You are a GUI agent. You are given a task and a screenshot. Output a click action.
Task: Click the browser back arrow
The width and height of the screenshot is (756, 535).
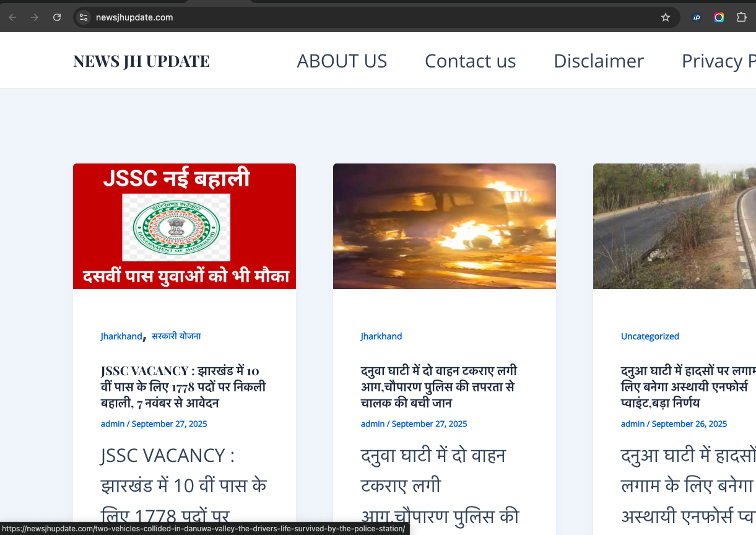coord(12,17)
